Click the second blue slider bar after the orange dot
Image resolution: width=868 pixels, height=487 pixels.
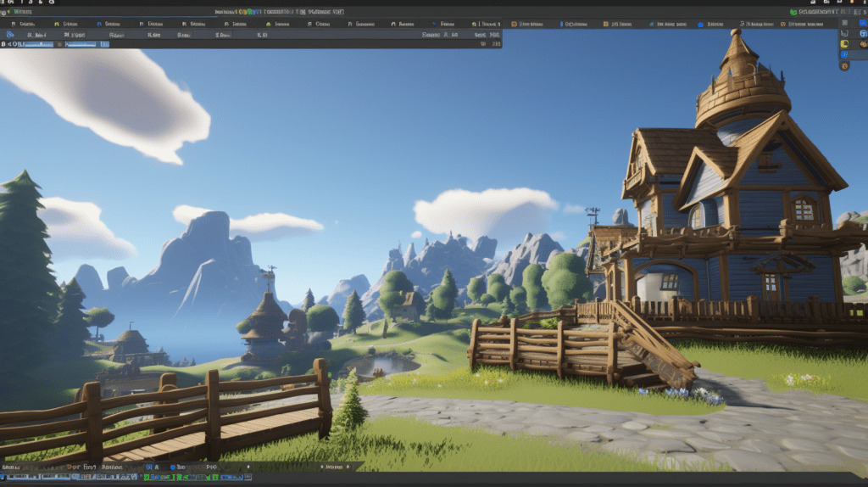81,44
